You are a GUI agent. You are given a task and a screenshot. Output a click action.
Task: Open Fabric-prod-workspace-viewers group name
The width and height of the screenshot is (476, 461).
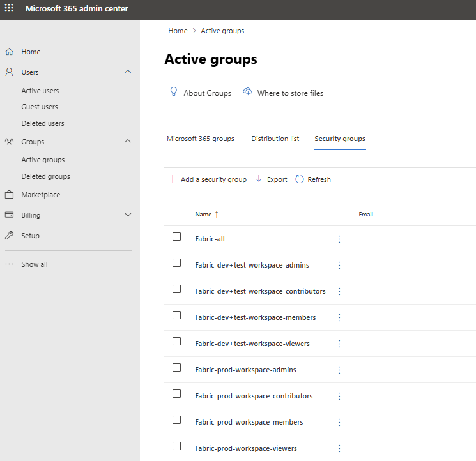(246, 449)
